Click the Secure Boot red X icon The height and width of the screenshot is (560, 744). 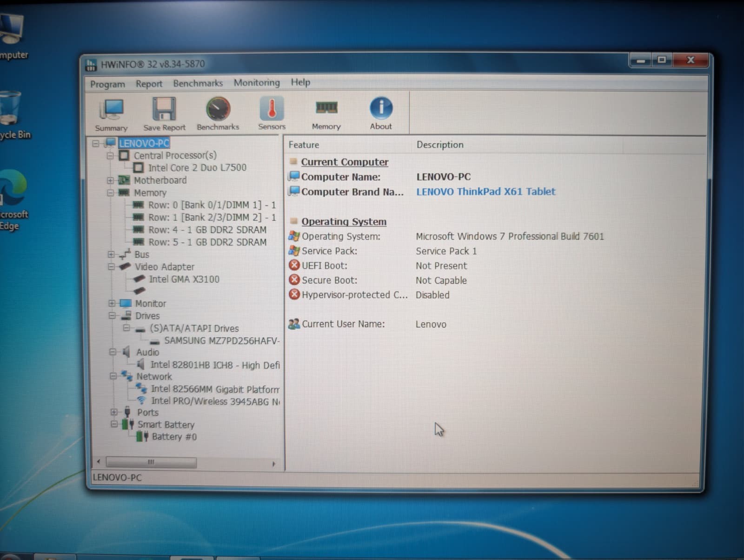[x=294, y=280]
